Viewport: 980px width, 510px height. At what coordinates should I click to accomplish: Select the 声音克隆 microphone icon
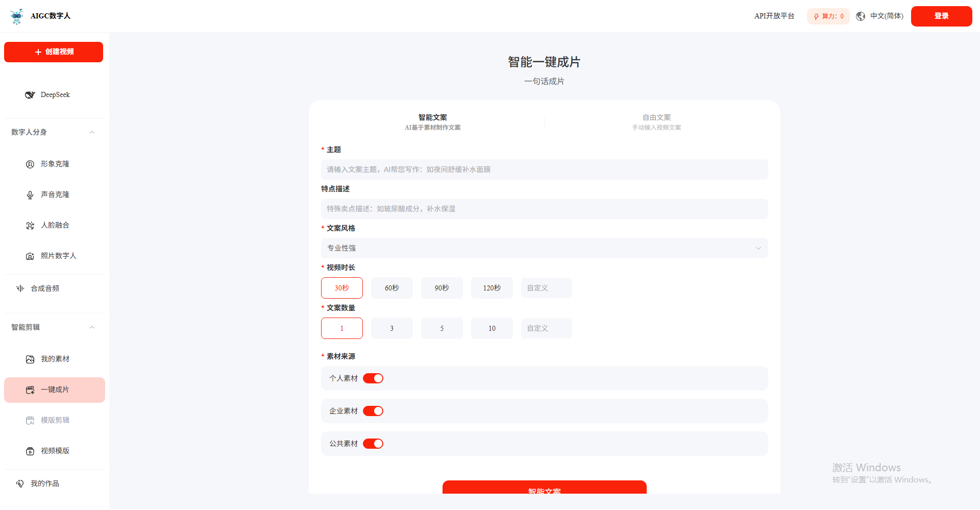[30, 195]
